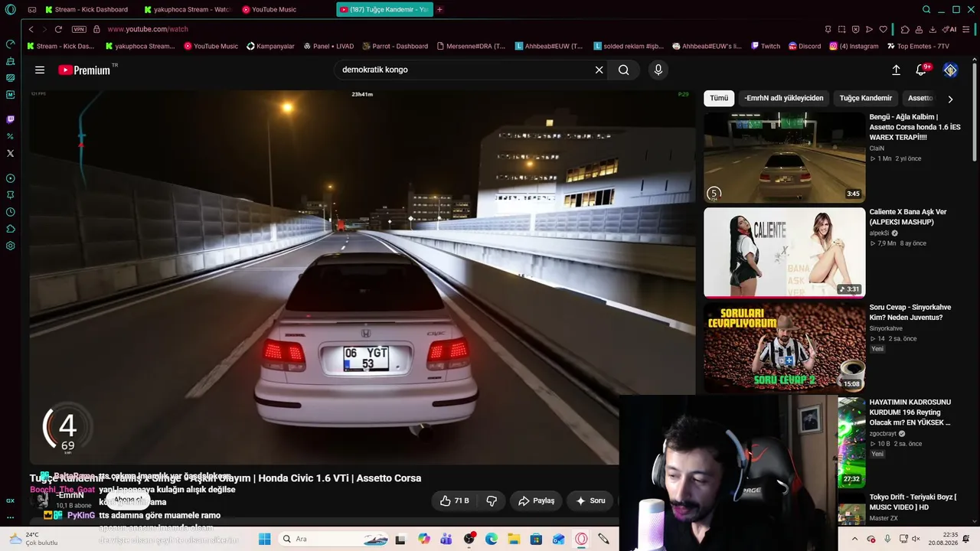980x551 pixels.
Task: Switch to the 'yakuphoca Stream' browser tab
Action: tap(187, 9)
